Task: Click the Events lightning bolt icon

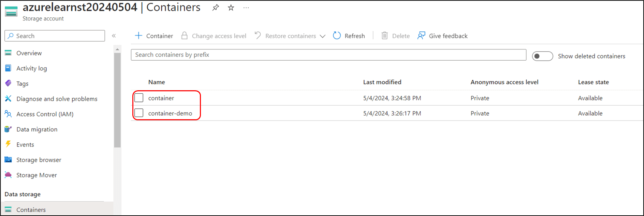Action: coord(8,144)
